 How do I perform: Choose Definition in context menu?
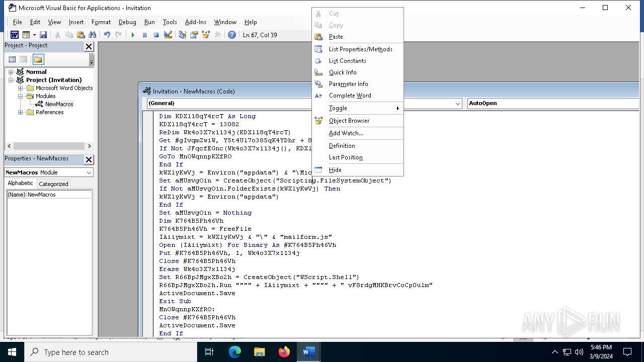coord(358,146)
